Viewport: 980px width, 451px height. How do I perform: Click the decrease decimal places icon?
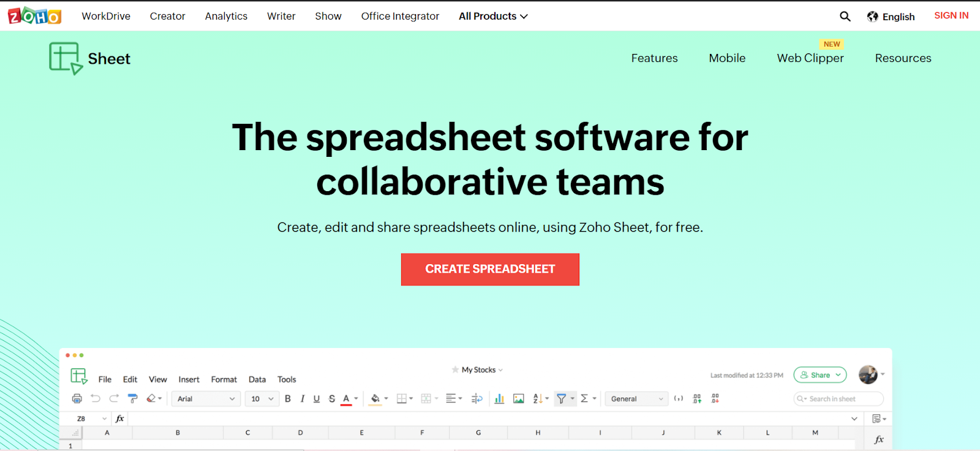715,399
